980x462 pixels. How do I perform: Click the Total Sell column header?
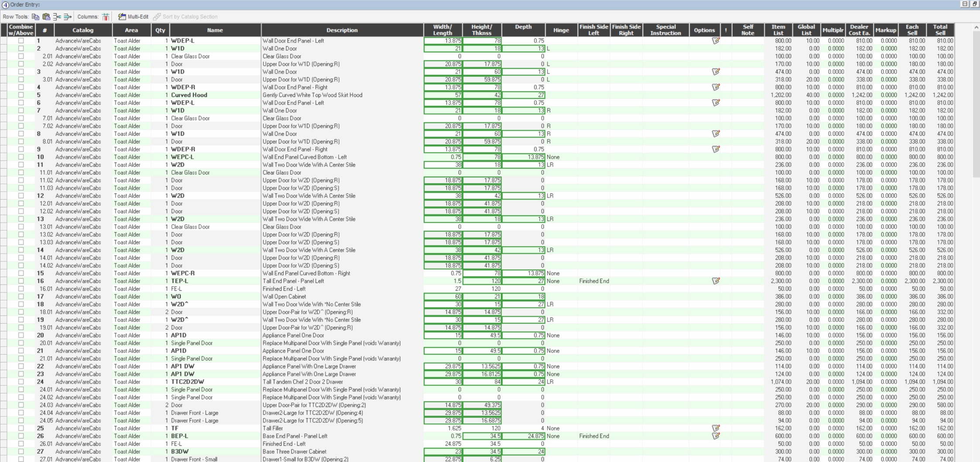940,30
